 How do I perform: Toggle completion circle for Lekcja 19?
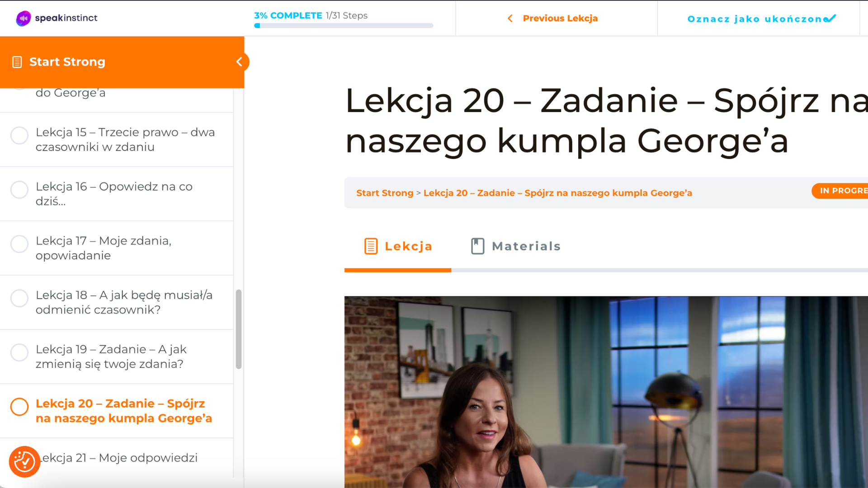point(19,352)
